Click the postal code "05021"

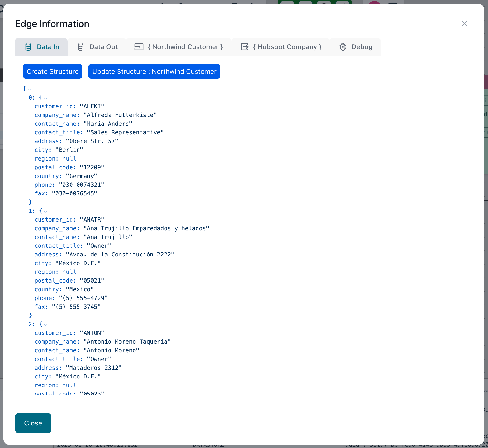click(x=92, y=281)
